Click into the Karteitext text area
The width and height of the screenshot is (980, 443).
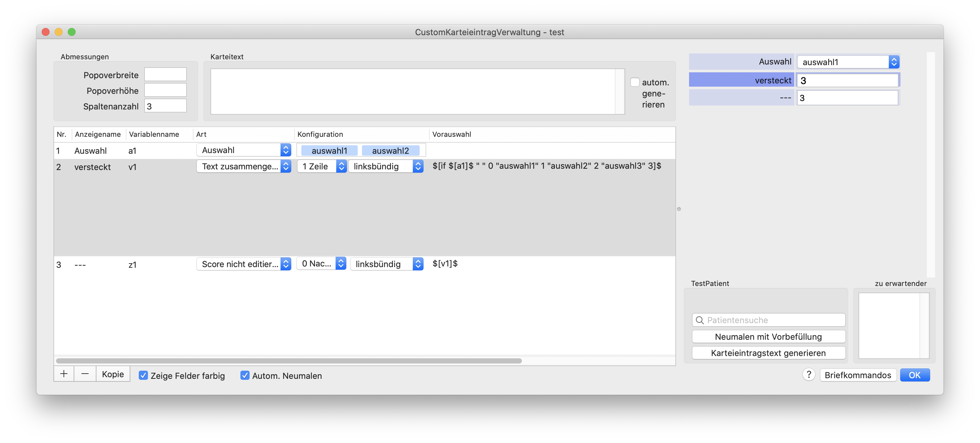click(x=413, y=91)
